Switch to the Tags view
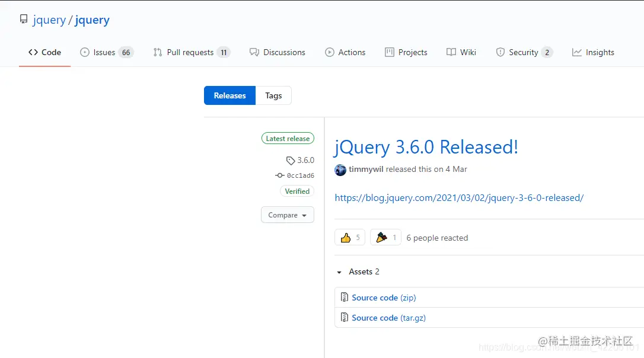Viewport: 644px width, 358px height. [273, 95]
